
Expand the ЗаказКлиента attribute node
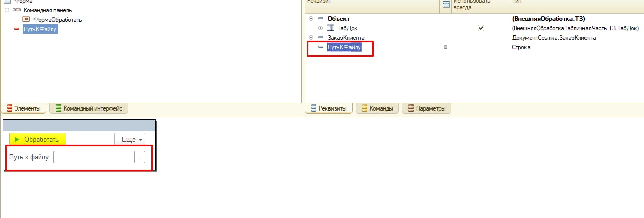311,38
